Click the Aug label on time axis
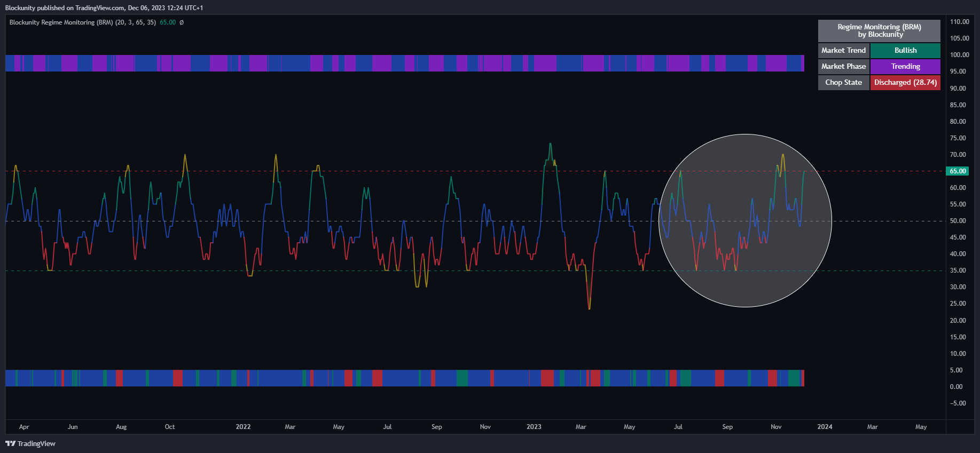The height and width of the screenshot is (453, 980). 121,427
